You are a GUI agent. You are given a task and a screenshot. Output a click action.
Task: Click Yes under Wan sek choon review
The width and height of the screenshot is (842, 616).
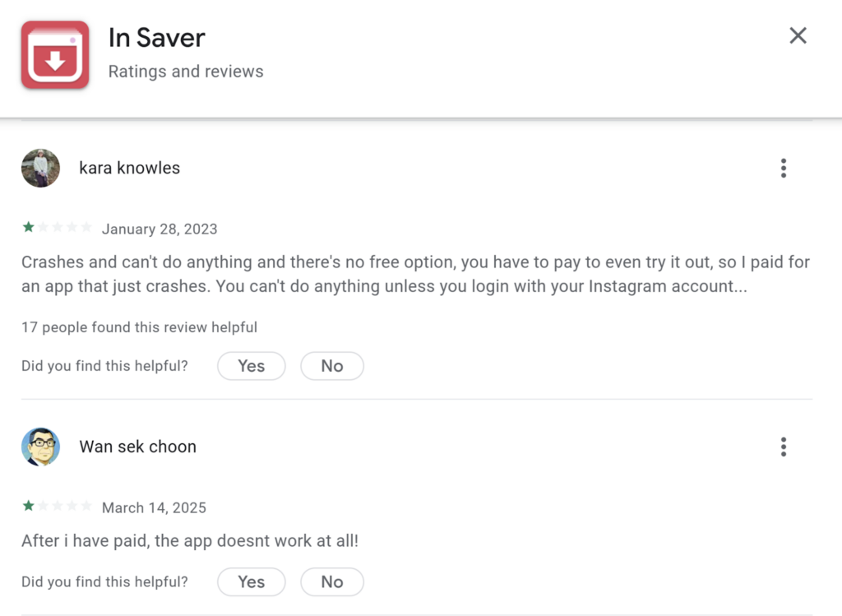click(x=251, y=581)
